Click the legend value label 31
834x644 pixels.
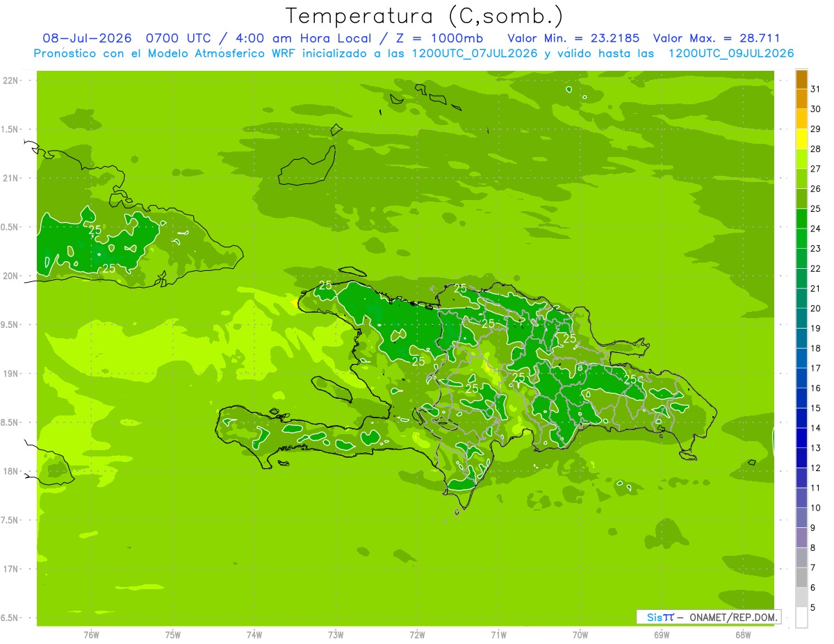click(x=816, y=88)
